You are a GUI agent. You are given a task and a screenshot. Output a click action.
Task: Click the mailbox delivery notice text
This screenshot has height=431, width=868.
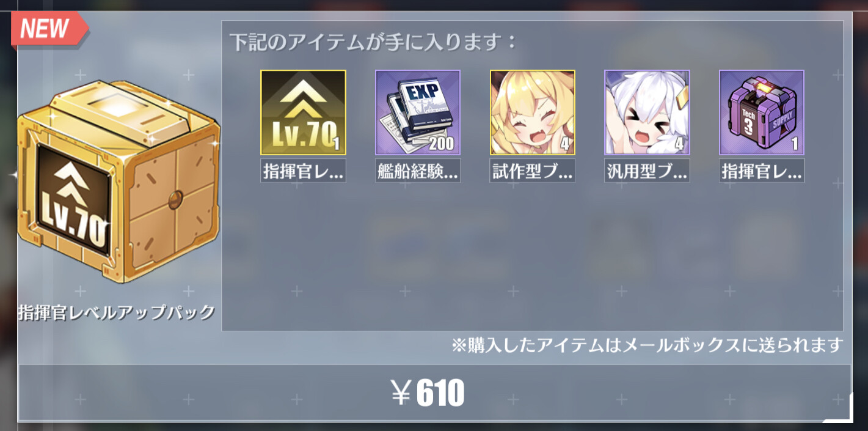pos(647,345)
